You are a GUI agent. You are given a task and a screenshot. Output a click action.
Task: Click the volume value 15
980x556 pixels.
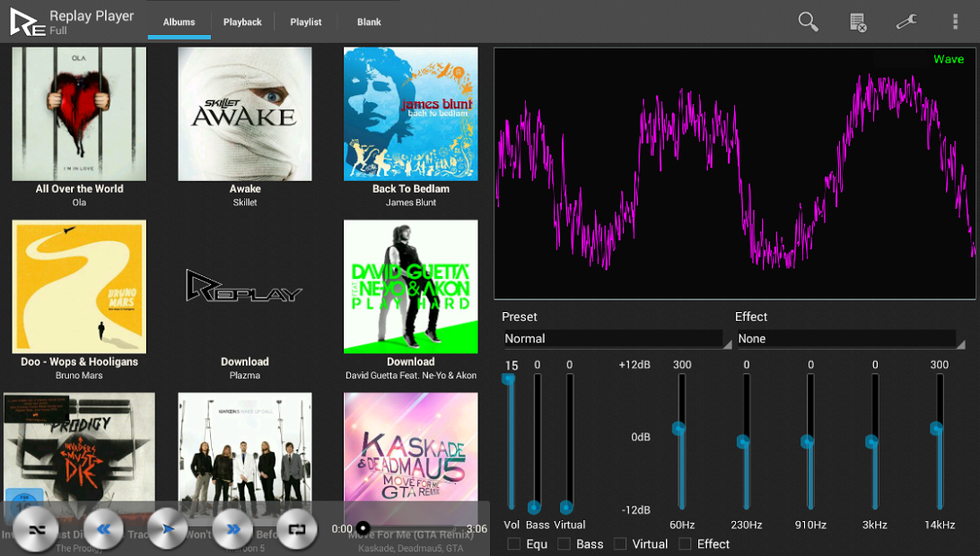point(512,366)
